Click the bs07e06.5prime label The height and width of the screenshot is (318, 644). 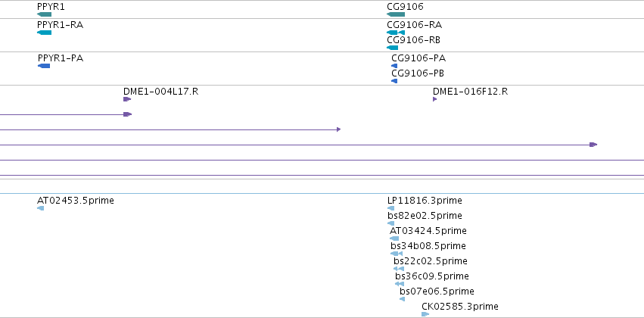(437, 291)
